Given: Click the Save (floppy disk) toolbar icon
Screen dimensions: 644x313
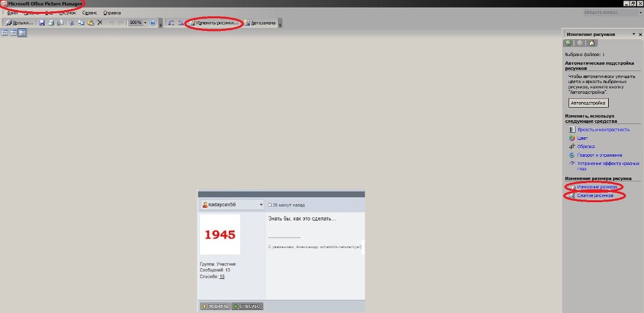Looking at the screenshot, I should [x=42, y=23].
